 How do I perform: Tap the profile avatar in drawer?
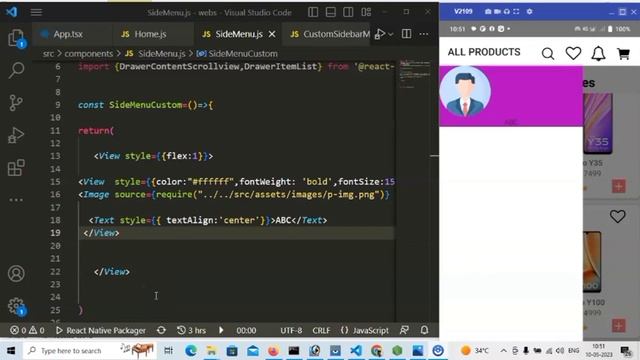(465, 91)
